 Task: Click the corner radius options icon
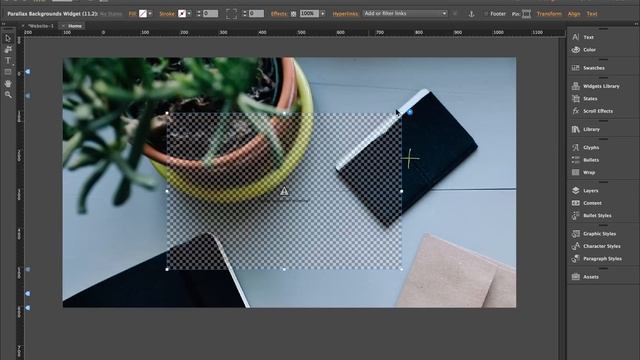[x=231, y=14]
